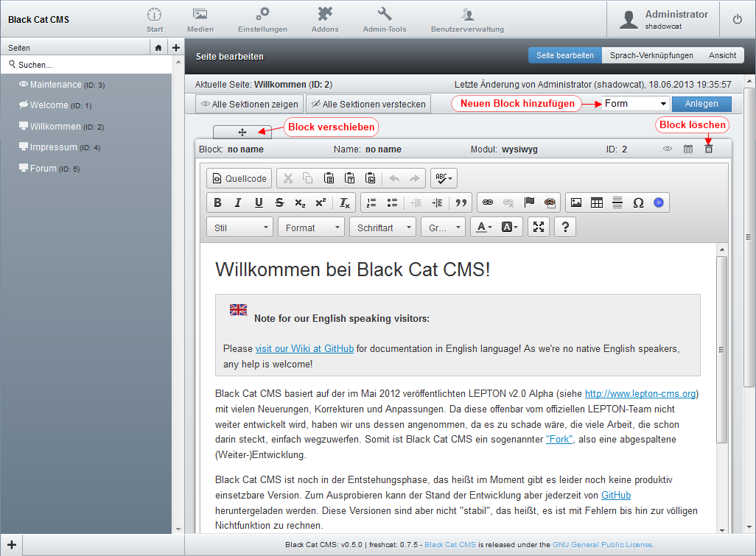The image size is (756, 556).
Task: Click the Copy icon in editor
Action: tap(307, 178)
